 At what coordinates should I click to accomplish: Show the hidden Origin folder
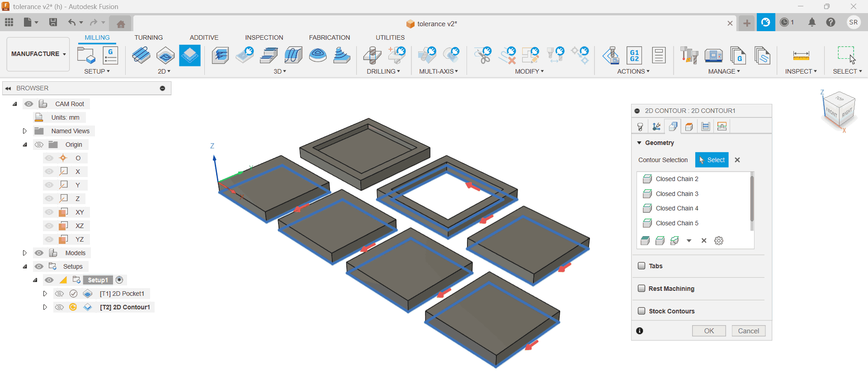[39, 145]
